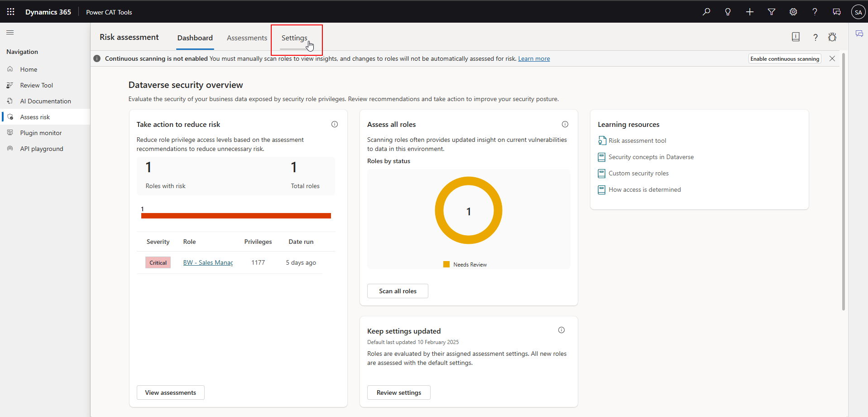
Task: Click info icon on Take action card
Action: 335,124
